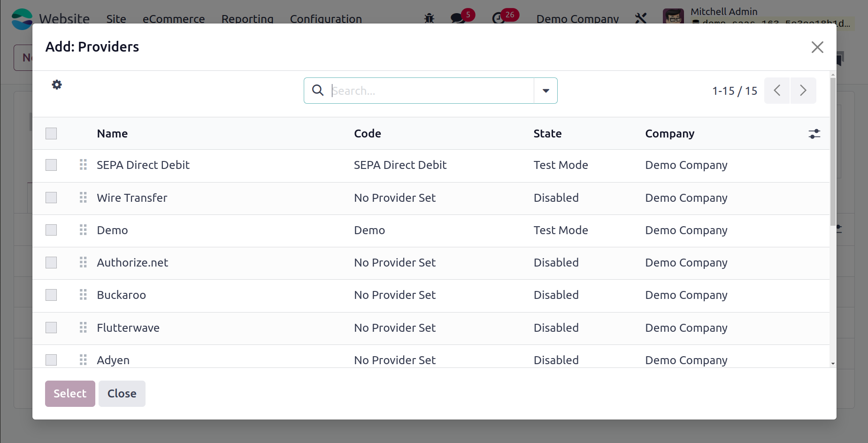This screenshot has width=868, height=443.
Task: Expand the search options dropdown arrow
Action: (x=545, y=91)
